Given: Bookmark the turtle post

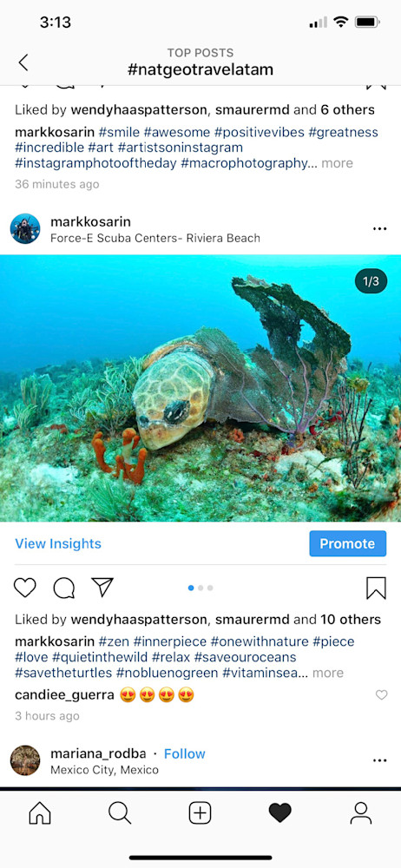Looking at the screenshot, I should 376,588.
